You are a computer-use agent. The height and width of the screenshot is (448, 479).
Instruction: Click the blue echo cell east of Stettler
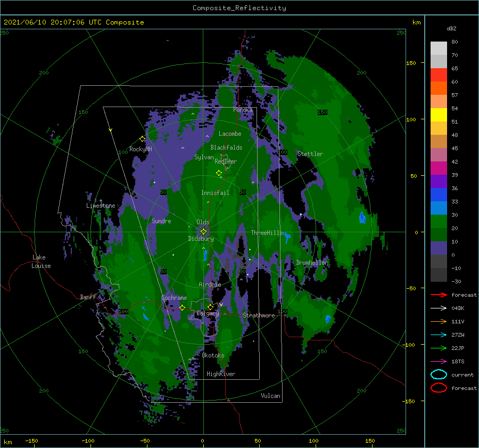pos(362,217)
